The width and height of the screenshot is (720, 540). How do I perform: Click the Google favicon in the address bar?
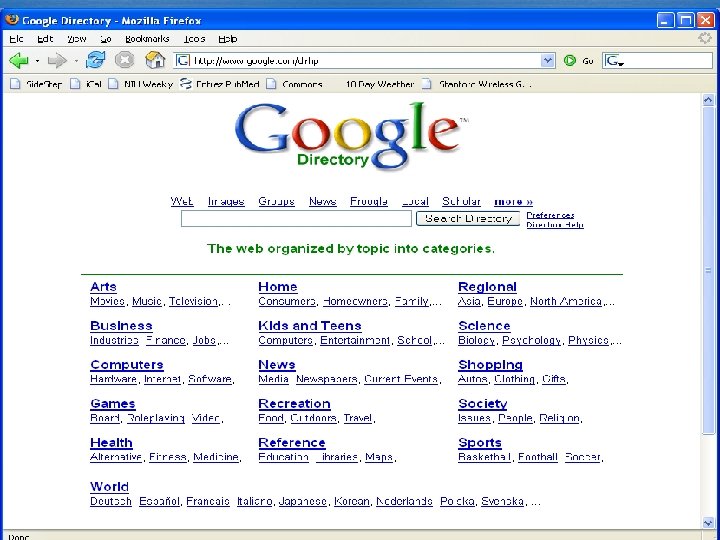click(x=183, y=61)
